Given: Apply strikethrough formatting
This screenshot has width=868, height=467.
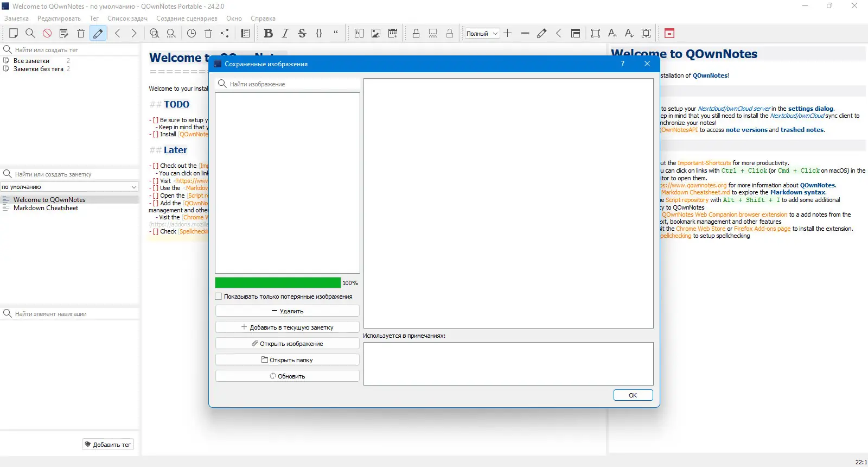Looking at the screenshot, I should [302, 33].
